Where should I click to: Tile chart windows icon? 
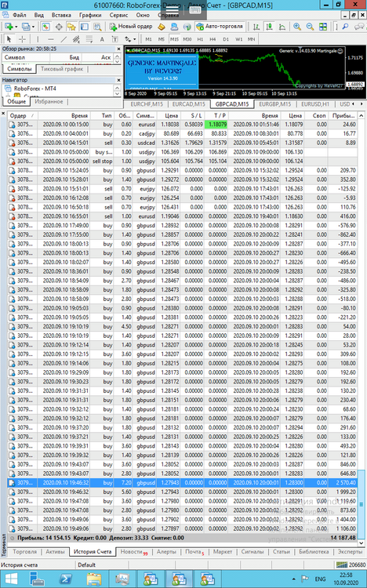323,27
